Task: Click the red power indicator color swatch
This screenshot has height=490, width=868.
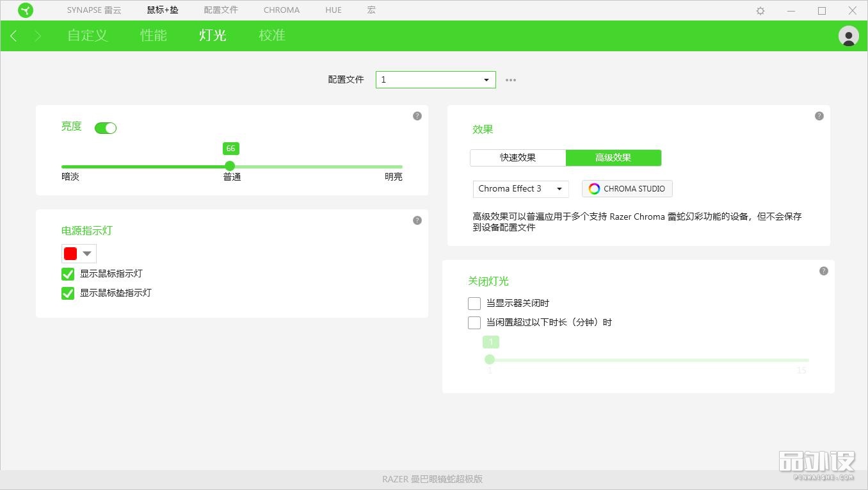Action: click(70, 254)
